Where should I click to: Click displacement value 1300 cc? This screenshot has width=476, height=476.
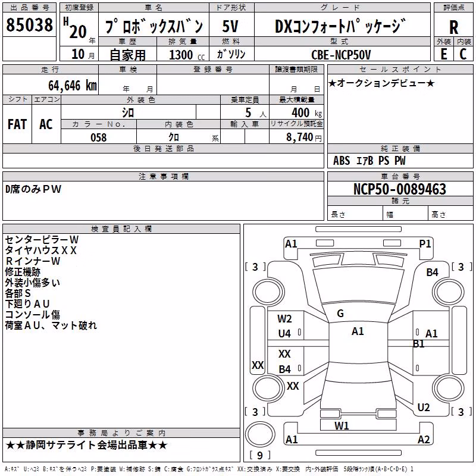point(187,55)
